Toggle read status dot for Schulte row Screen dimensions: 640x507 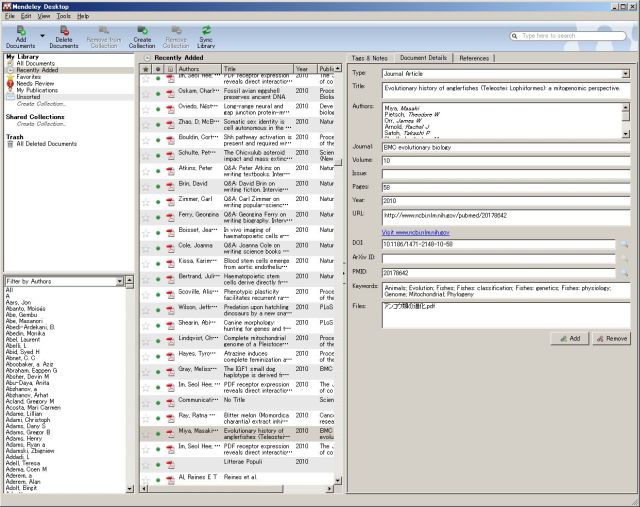pyautogui.click(x=158, y=156)
